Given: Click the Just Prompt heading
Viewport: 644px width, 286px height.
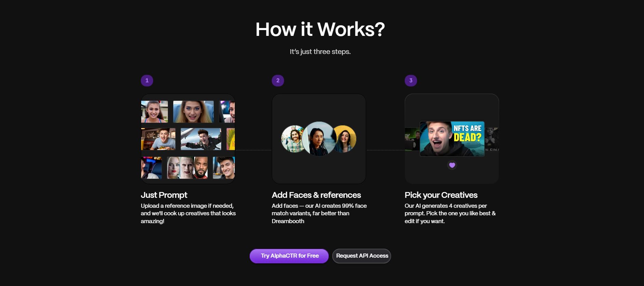Looking at the screenshot, I should coord(164,195).
